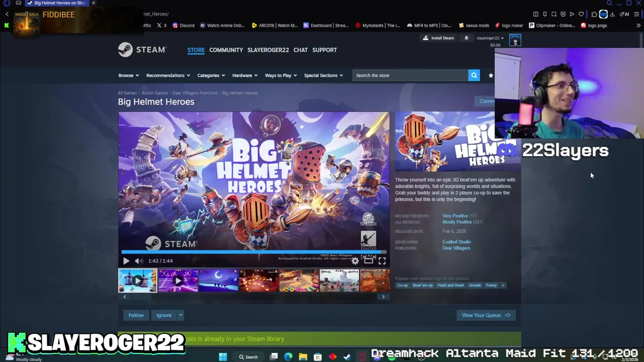Select first trailer thumbnail
The width and height of the screenshot is (644, 362).
138,281
